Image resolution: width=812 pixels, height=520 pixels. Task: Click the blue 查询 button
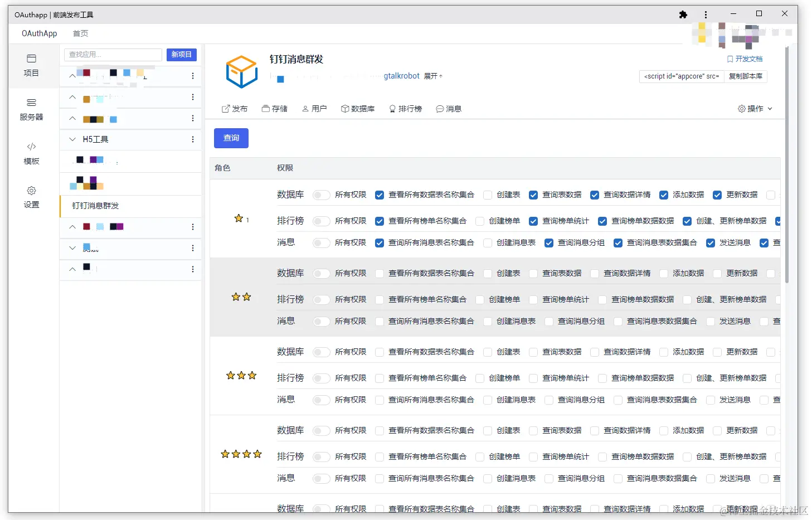click(x=231, y=138)
